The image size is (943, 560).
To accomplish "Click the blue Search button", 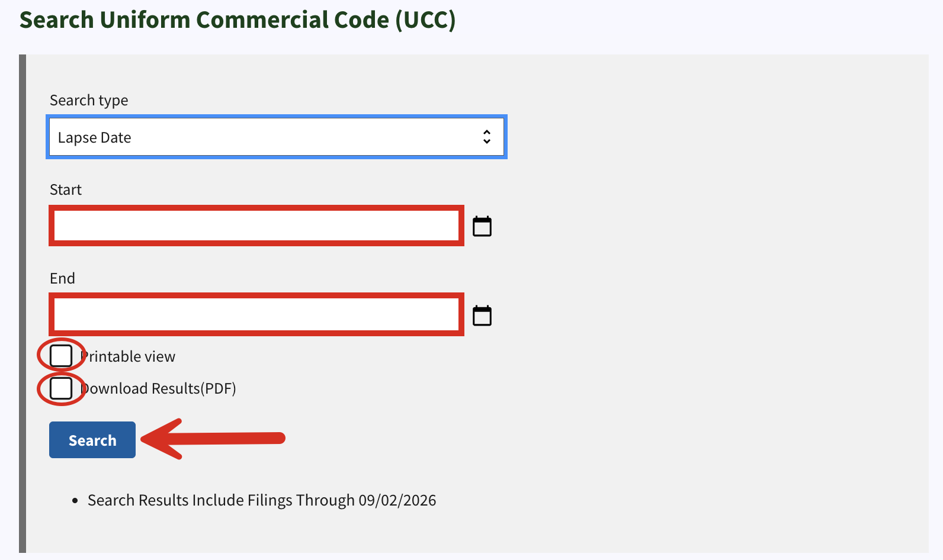I will pyautogui.click(x=92, y=440).
